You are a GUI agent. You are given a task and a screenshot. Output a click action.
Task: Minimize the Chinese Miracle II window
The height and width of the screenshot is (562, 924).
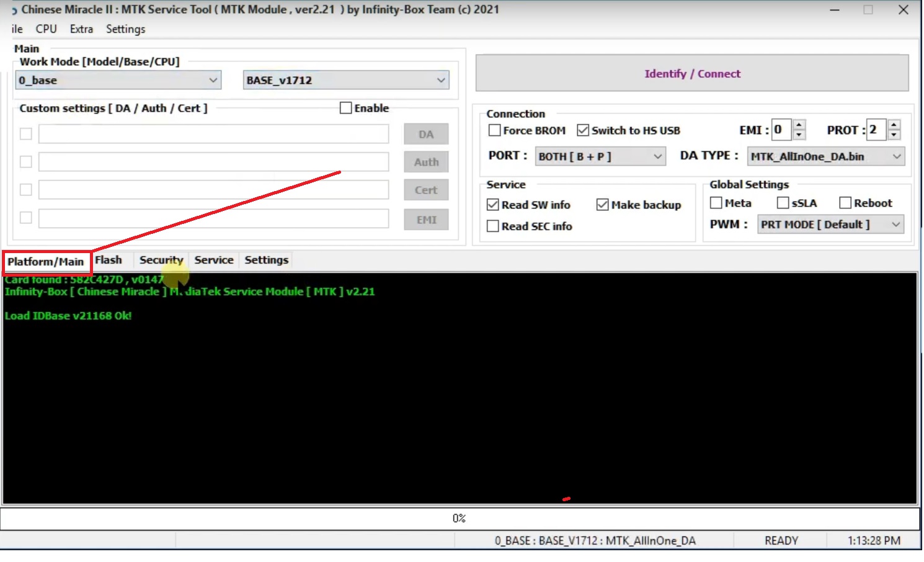coord(835,10)
